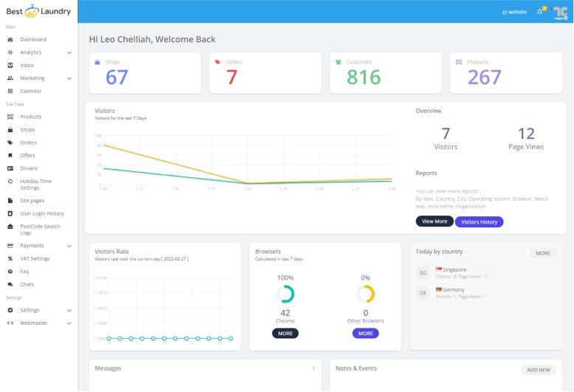Viewport: 574px width, 392px height.
Task: Click the View More reports button
Action: [x=434, y=221]
